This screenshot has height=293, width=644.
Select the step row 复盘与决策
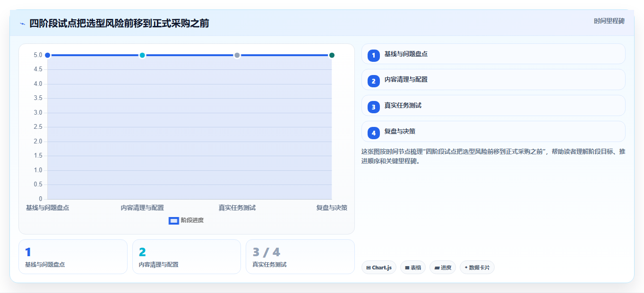(x=493, y=131)
